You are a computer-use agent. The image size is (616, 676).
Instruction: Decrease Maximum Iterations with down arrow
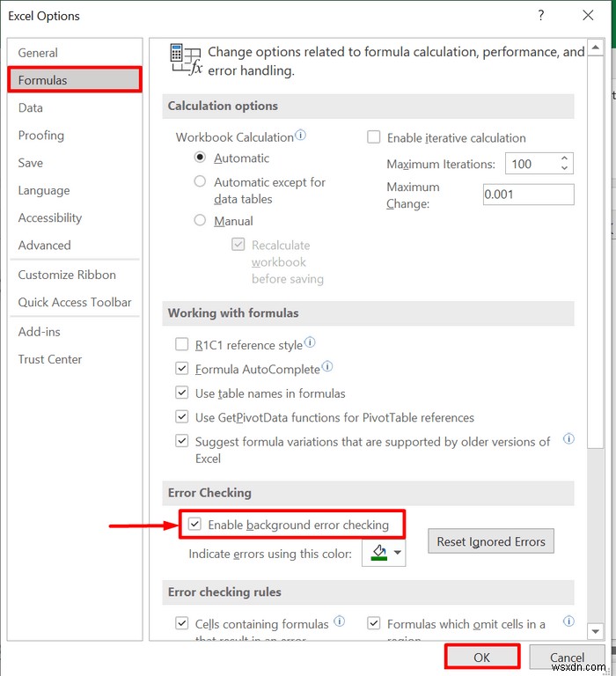click(x=564, y=168)
